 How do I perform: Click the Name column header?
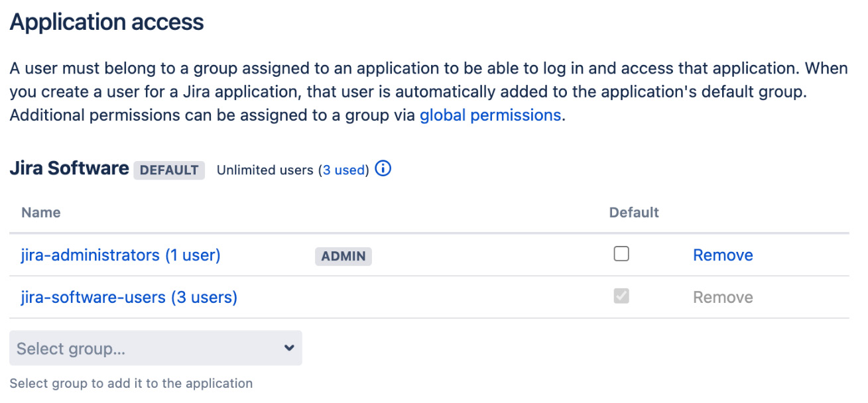[40, 212]
